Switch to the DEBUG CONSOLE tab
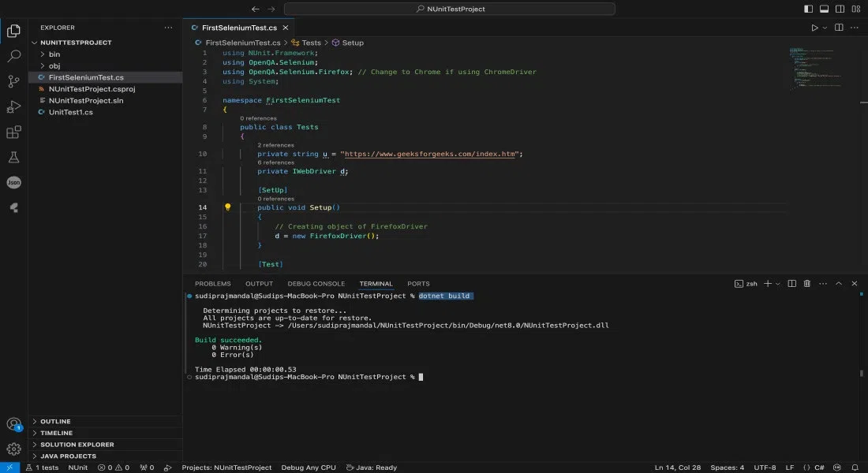Image resolution: width=868 pixels, height=473 pixels. coord(316,284)
